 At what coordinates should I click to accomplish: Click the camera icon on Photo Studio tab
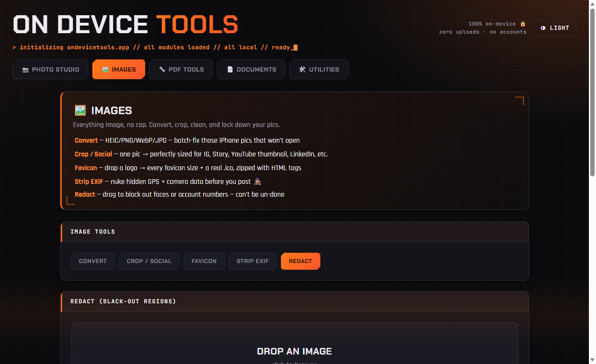[26, 70]
